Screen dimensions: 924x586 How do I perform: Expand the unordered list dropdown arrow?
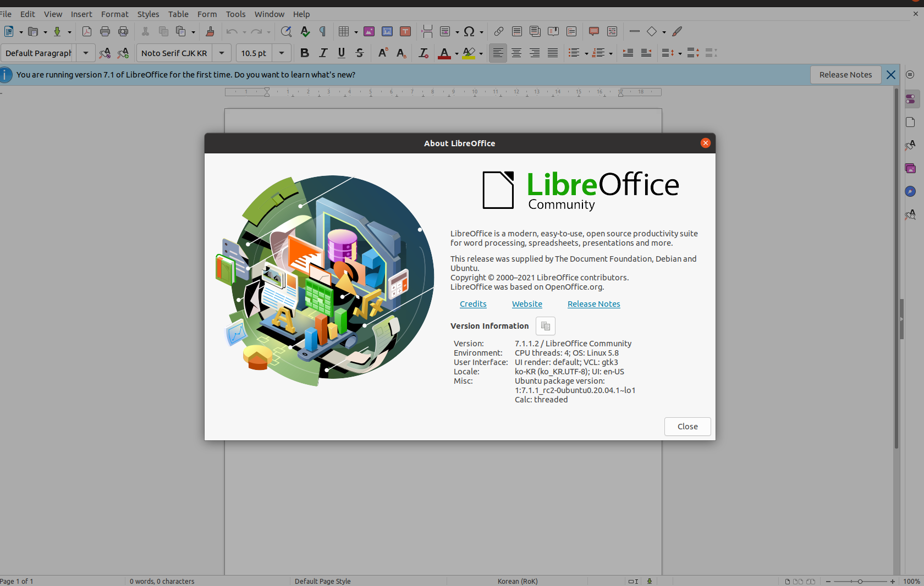(x=586, y=53)
